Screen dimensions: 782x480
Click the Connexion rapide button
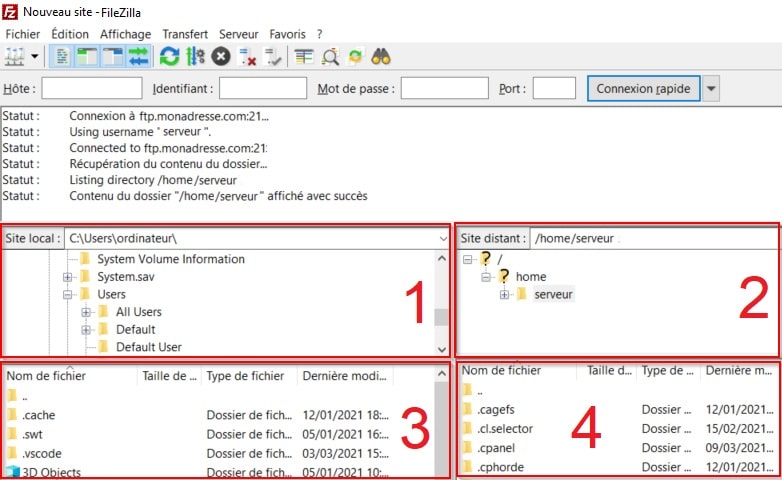coord(643,89)
